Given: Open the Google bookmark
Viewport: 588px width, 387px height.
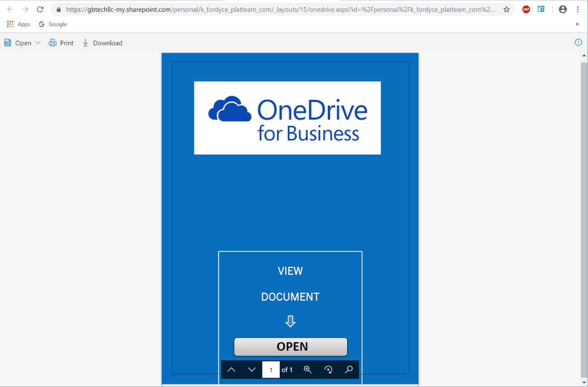Looking at the screenshot, I should coord(53,24).
